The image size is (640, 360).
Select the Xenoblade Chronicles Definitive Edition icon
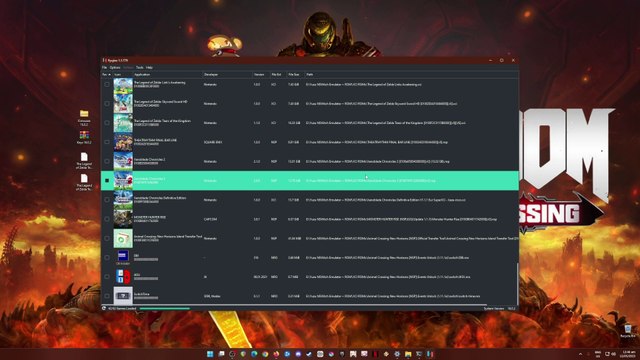(123, 200)
